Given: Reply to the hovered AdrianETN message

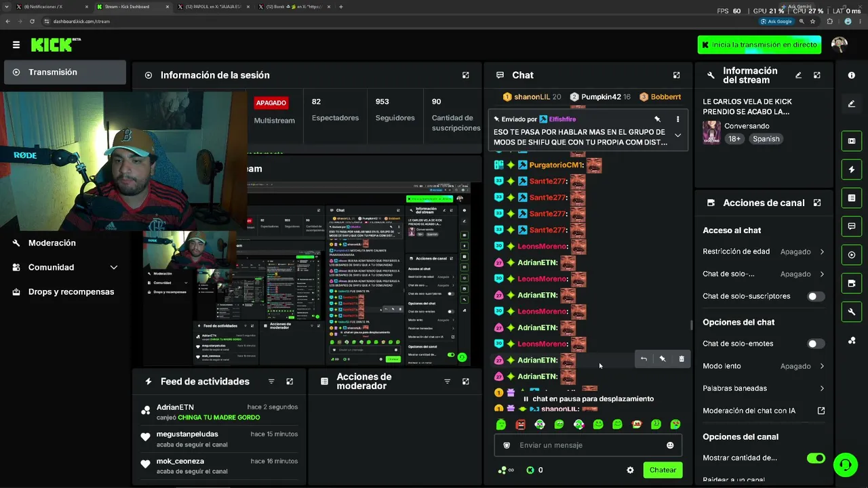Looking at the screenshot, I should [644, 359].
